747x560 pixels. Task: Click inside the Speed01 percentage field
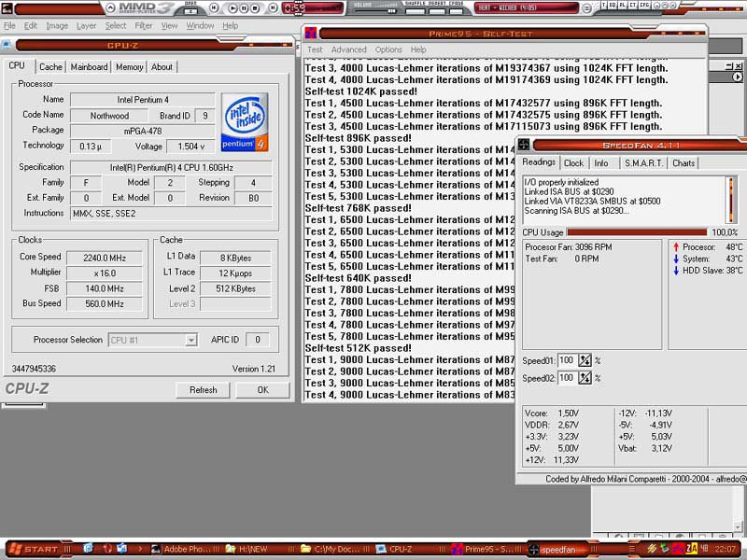coord(567,360)
